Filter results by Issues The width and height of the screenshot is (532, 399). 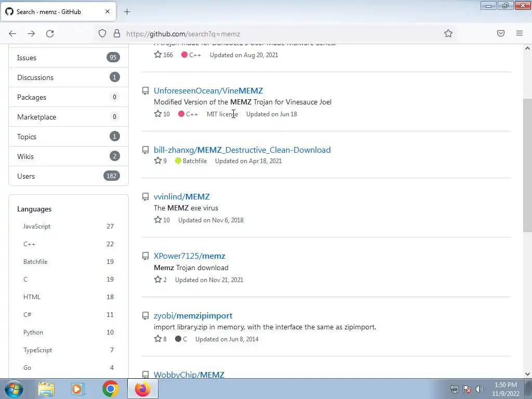69,58
